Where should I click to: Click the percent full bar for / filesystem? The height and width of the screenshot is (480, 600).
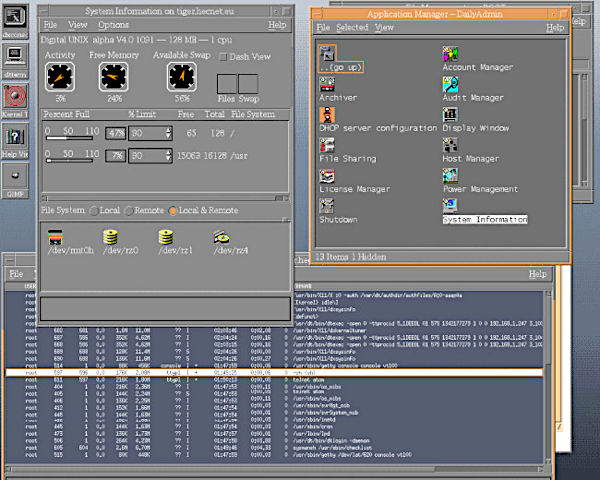(69, 138)
